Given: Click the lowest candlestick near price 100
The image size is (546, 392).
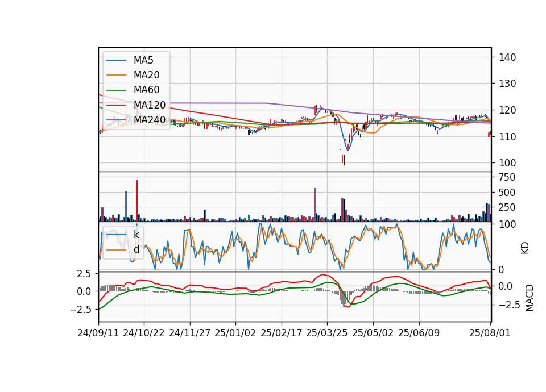Looking at the screenshot, I should click(344, 160).
